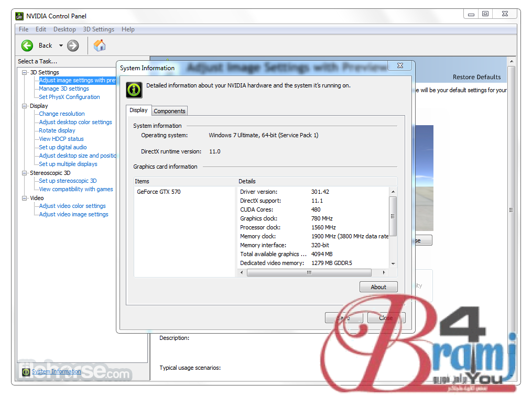The height and width of the screenshot is (397, 532).
Task: Open Adjust video color settings
Action: (x=72, y=206)
